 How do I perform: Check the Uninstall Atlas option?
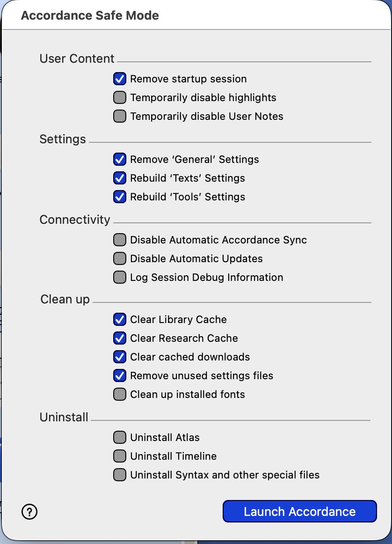point(120,437)
